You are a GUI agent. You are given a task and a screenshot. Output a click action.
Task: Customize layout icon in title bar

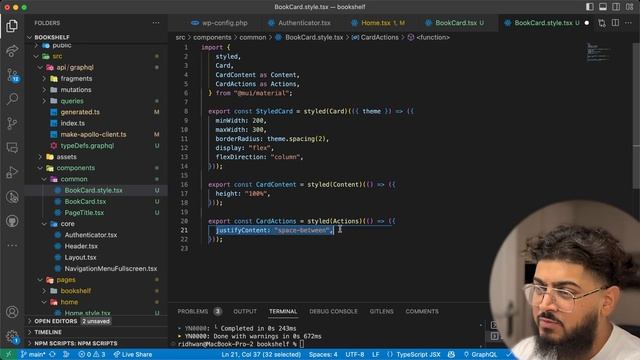tap(629, 7)
